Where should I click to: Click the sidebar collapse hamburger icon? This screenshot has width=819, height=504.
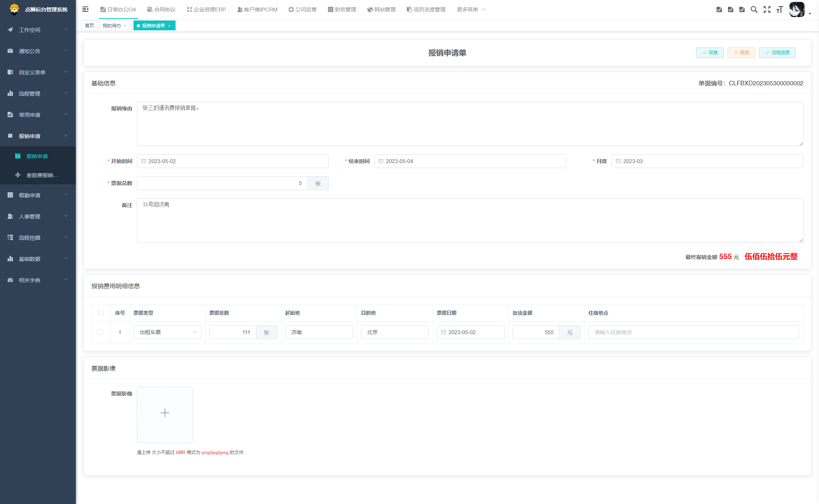pos(85,9)
